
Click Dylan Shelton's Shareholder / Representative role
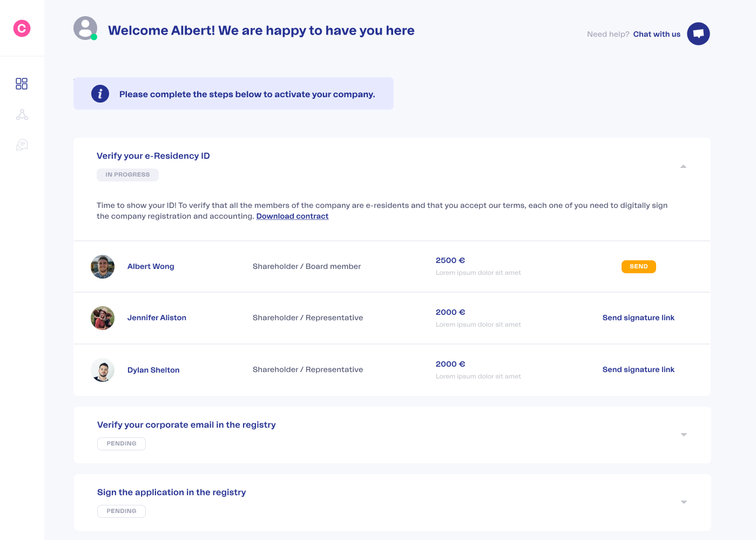click(308, 369)
